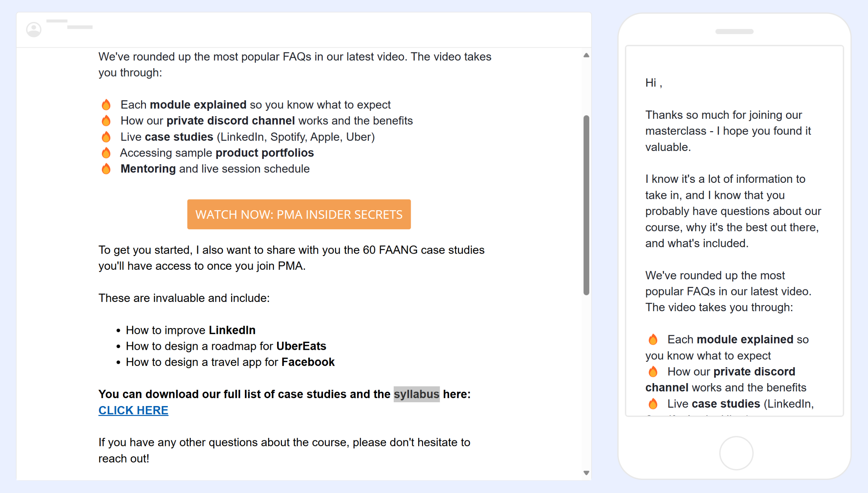This screenshot has height=493, width=868.
Task: Click fire emoji beside 'Mentoring and live session'
Action: pyautogui.click(x=106, y=169)
